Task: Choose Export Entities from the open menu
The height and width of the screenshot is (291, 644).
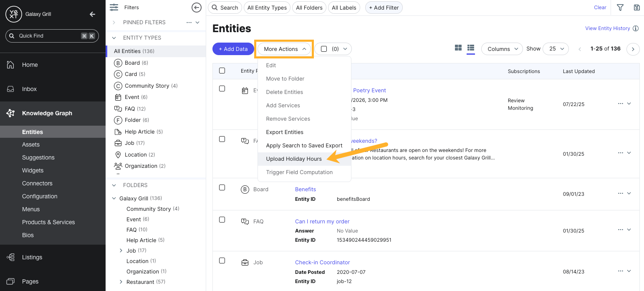Action: [285, 132]
